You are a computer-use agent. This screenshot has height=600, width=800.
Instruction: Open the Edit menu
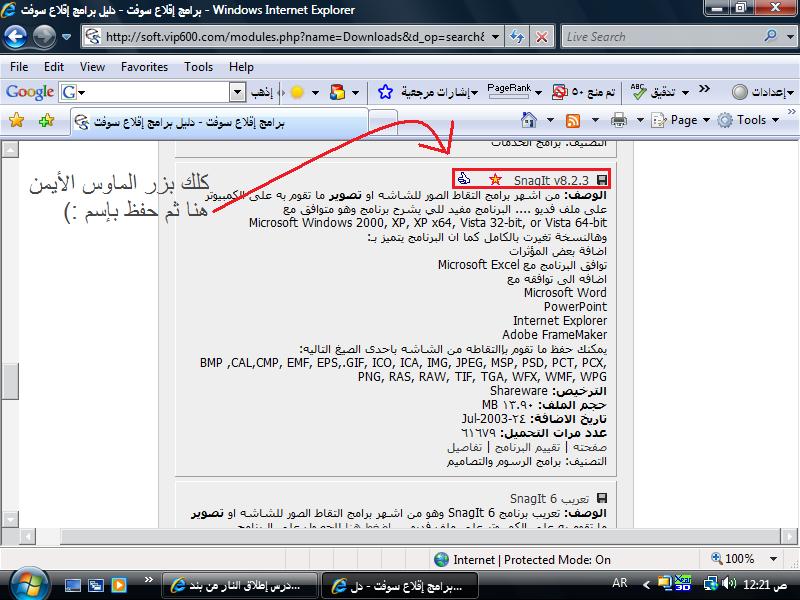click(54, 67)
